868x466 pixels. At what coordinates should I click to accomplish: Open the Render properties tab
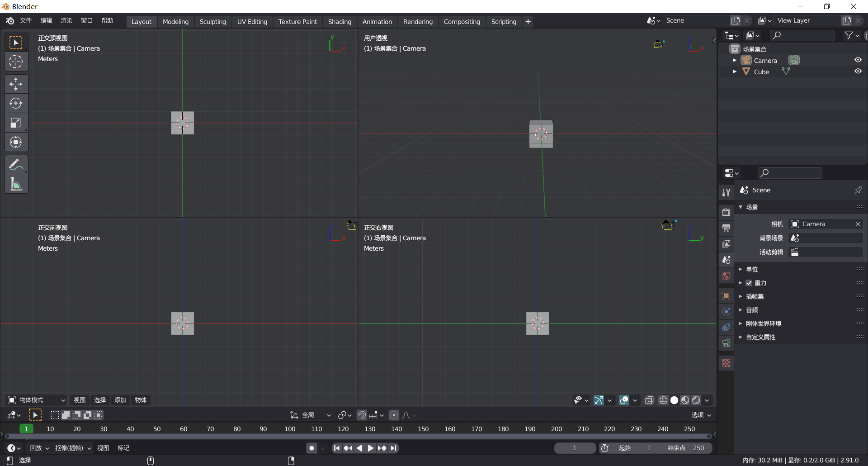726,212
